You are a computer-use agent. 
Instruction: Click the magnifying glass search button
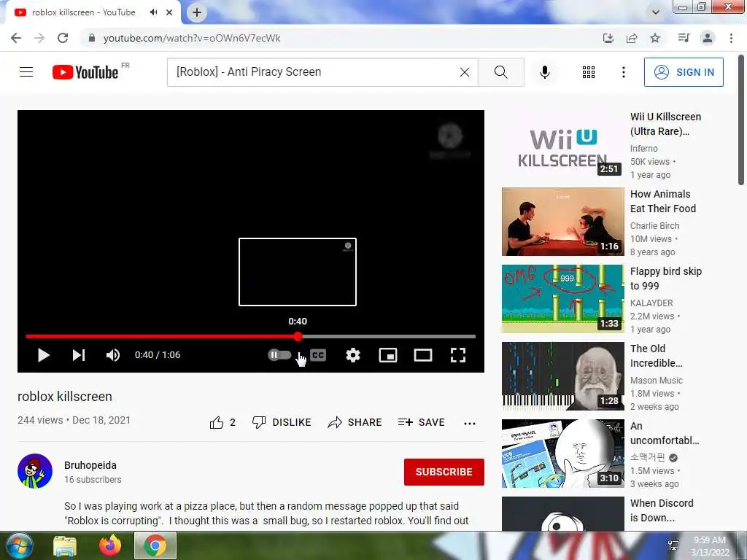500,72
